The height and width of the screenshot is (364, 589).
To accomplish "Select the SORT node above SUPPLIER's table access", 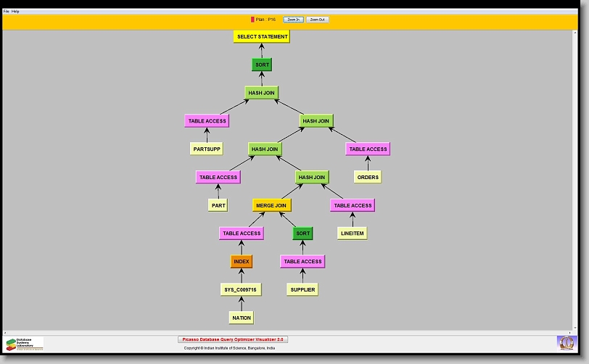I will pos(302,233).
